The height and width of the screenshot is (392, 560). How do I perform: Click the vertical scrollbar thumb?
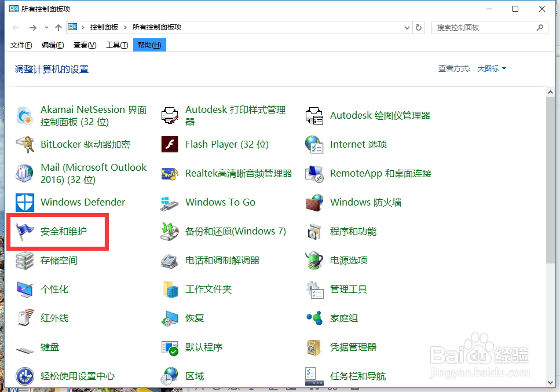[550, 180]
